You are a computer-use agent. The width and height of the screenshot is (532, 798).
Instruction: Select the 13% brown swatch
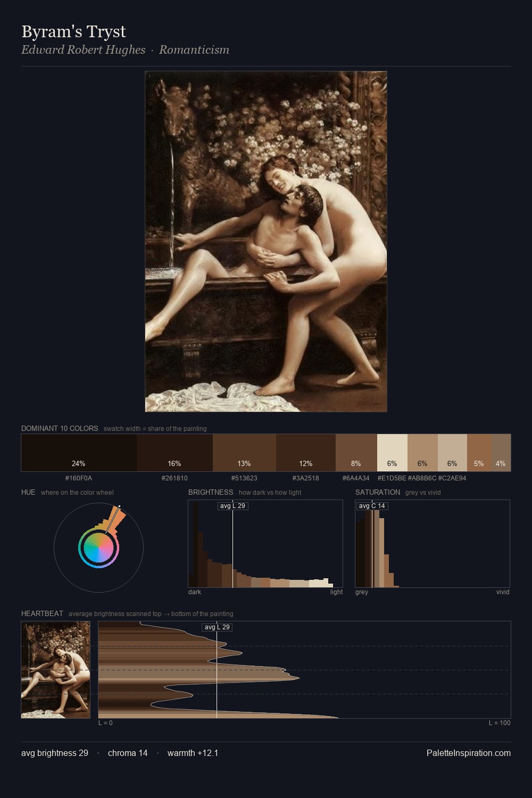point(244,453)
